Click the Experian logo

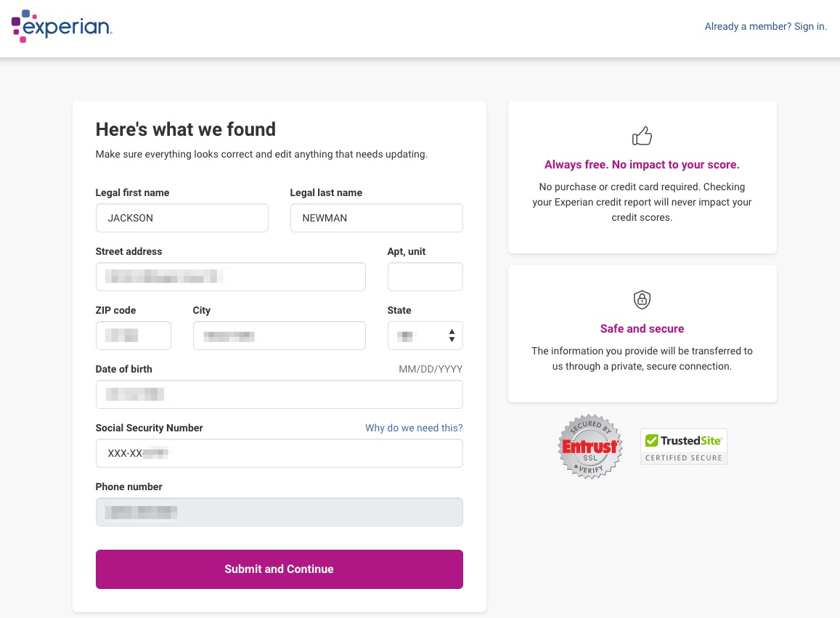(61, 27)
